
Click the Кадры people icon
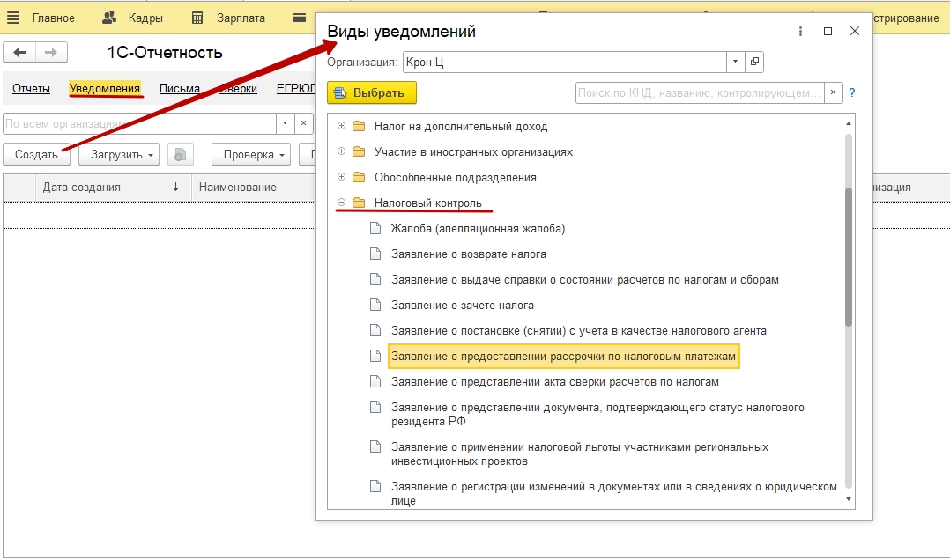(109, 18)
